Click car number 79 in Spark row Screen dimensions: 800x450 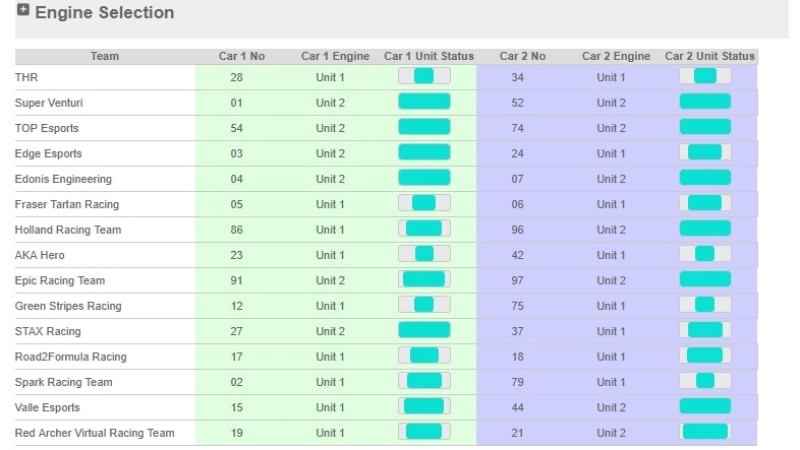[x=517, y=382]
